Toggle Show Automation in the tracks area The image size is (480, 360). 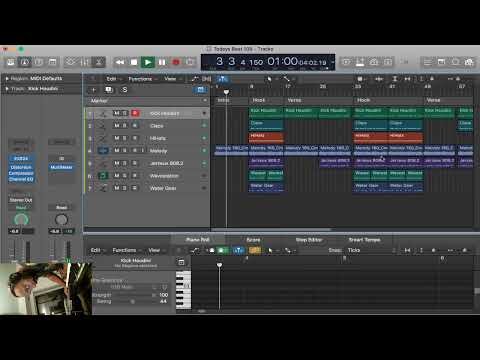pos(195,79)
